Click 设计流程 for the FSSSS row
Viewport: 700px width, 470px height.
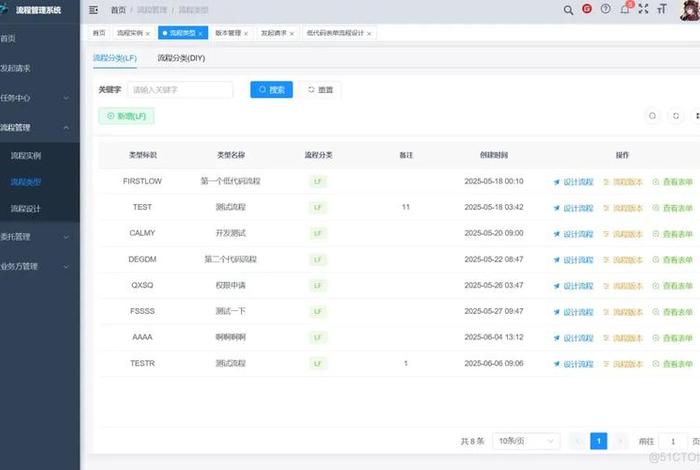click(x=574, y=312)
